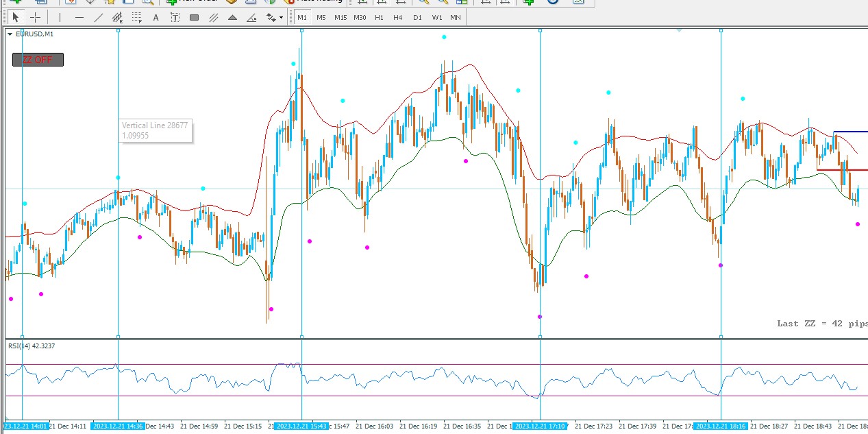Click the Vertical Line 28677 tooltip
The height and width of the screenshot is (434, 868).
tap(156, 130)
